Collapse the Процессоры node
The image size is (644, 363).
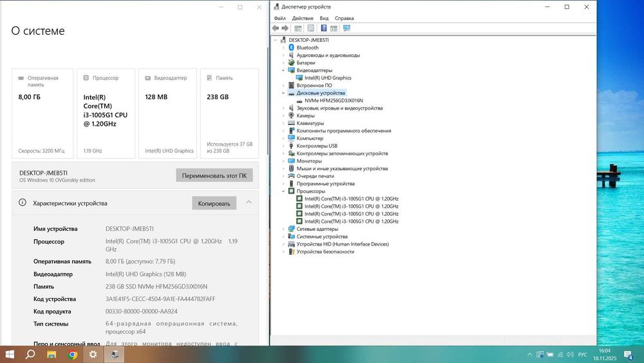[x=283, y=191]
